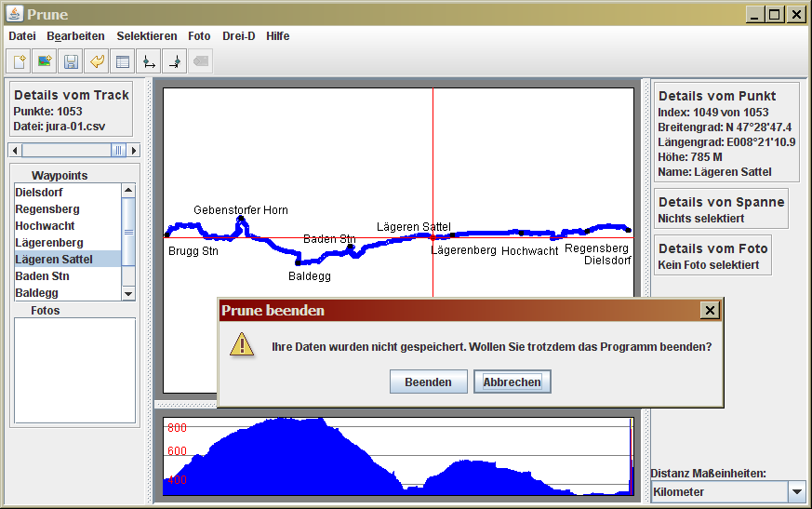Screen dimensions: 812x509
Task: Click the add photos toolbar icon
Action: [44, 61]
